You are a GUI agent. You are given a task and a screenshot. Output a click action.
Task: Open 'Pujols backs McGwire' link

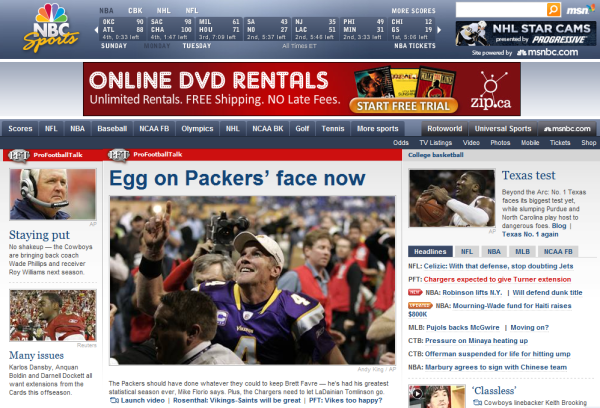463,328
